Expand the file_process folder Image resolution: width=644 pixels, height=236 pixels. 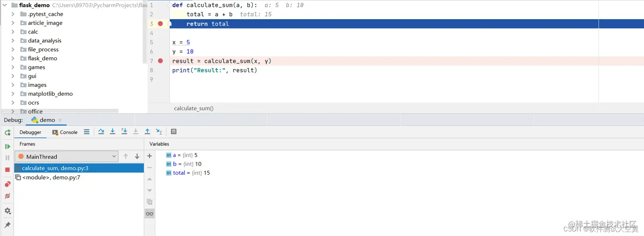click(13, 50)
